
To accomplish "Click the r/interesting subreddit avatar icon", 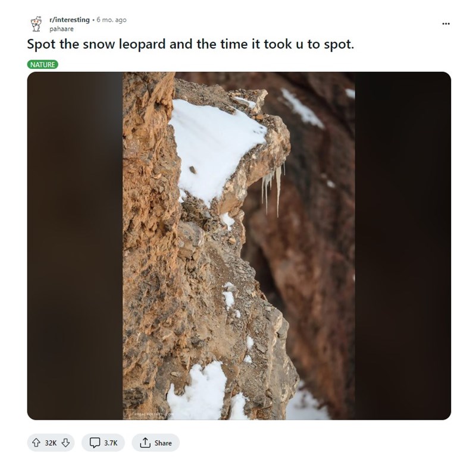I will (36, 24).
